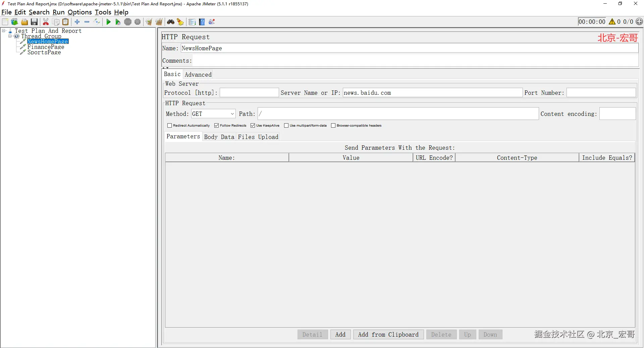
Task: Click the Copy icon in toolbar
Action: (56, 22)
